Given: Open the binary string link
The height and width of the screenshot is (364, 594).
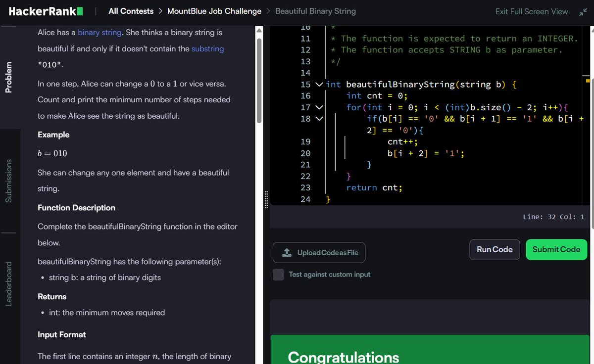Looking at the screenshot, I should pos(99,33).
